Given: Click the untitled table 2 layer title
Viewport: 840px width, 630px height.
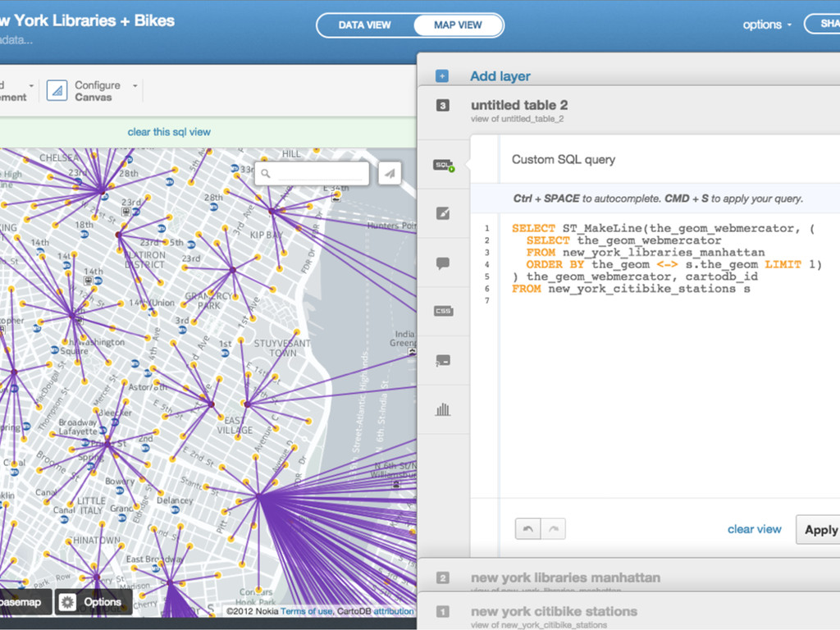Looking at the screenshot, I should (x=519, y=105).
